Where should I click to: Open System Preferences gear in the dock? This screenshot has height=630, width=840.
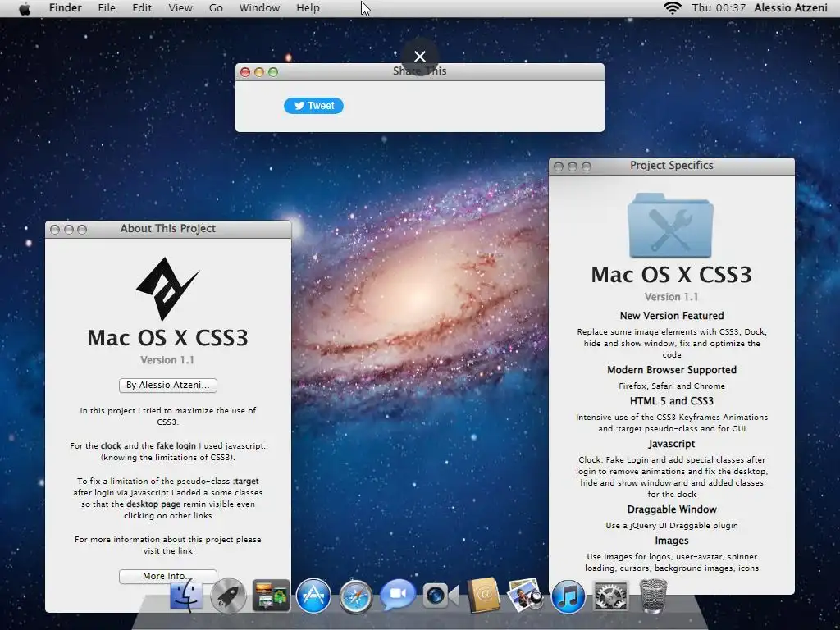(610, 596)
